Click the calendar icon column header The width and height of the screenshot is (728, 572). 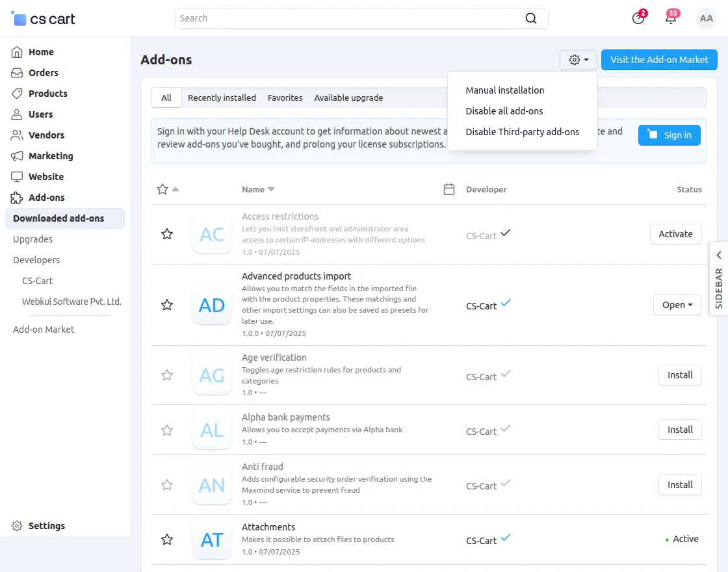pos(448,189)
